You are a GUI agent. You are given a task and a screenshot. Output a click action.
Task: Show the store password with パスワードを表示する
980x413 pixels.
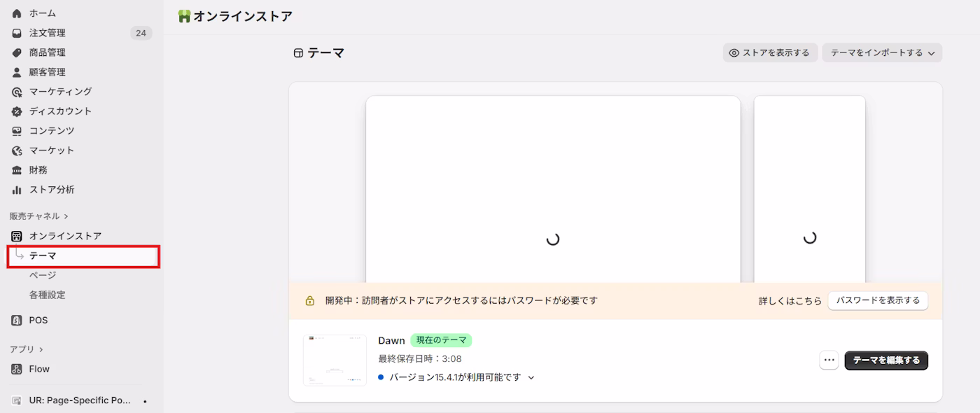tap(878, 300)
